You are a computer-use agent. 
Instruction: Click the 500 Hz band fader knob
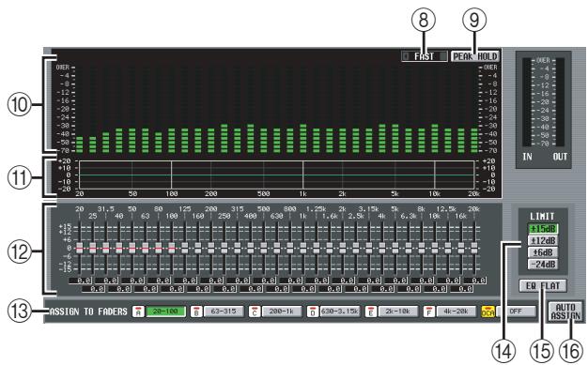(264, 248)
